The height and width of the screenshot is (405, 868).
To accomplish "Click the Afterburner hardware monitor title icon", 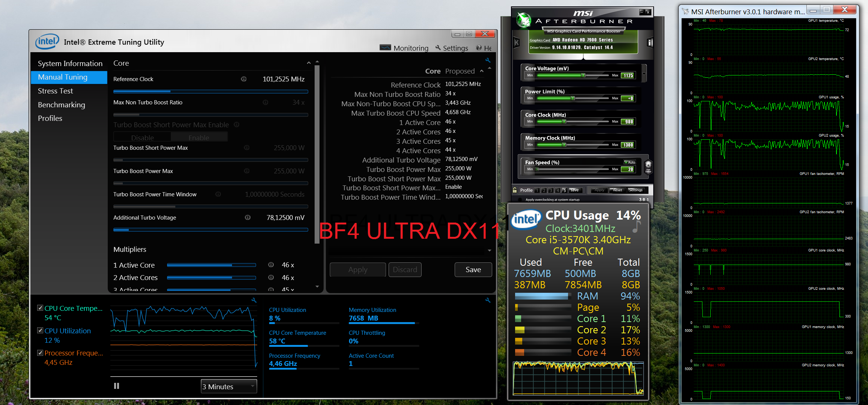I will click(x=686, y=12).
